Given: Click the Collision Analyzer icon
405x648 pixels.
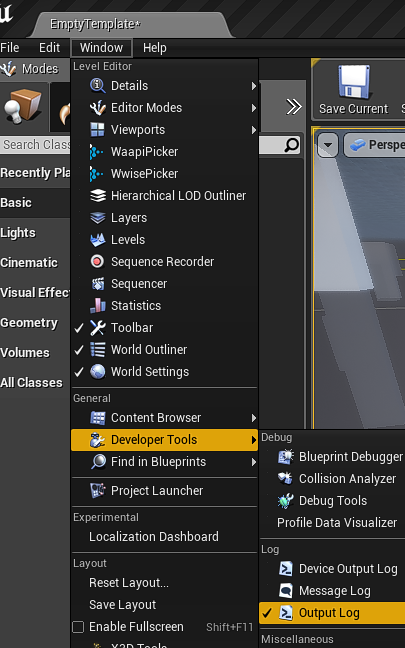Looking at the screenshot, I should 286,479.
